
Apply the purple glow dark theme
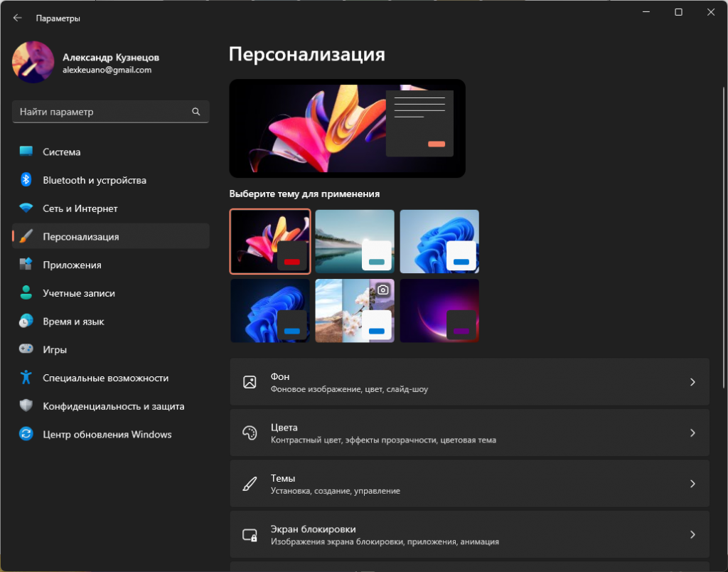(x=439, y=310)
